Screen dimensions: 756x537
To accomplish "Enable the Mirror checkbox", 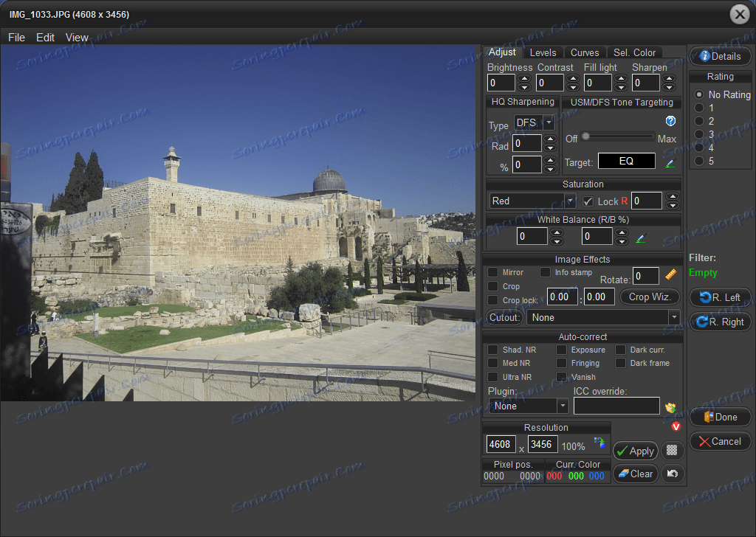I will (x=492, y=272).
